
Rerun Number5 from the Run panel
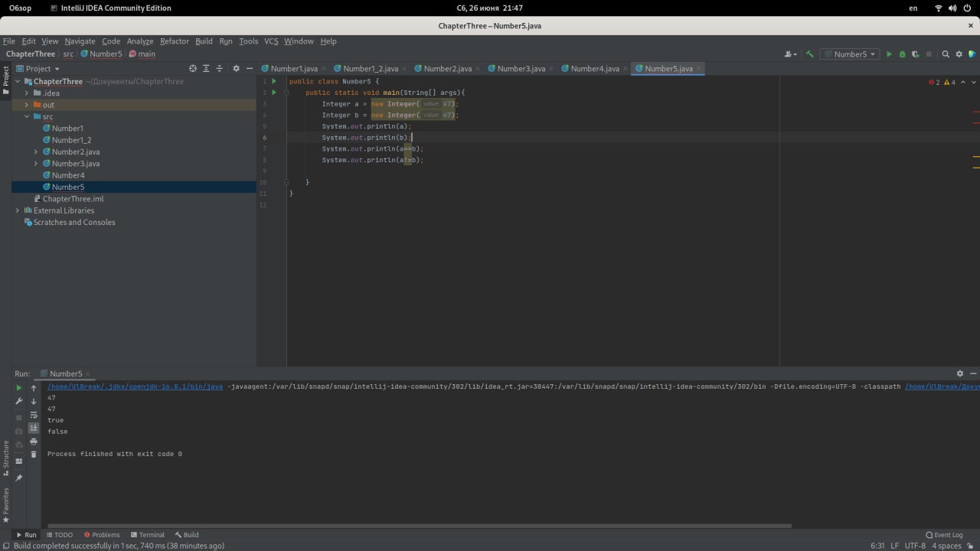[x=19, y=388]
